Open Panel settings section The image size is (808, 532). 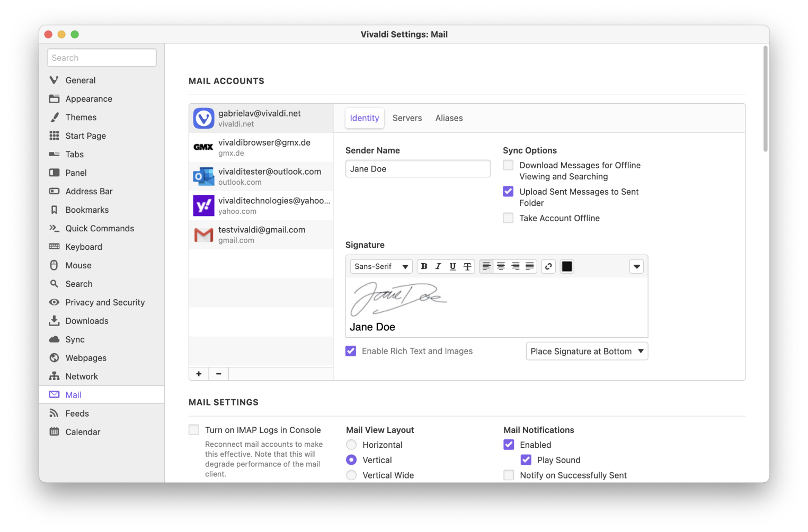[x=102, y=173]
